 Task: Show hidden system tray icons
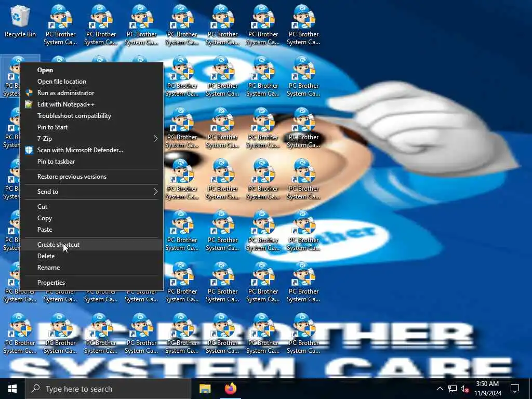pyautogui.click(x=440, y=389)
